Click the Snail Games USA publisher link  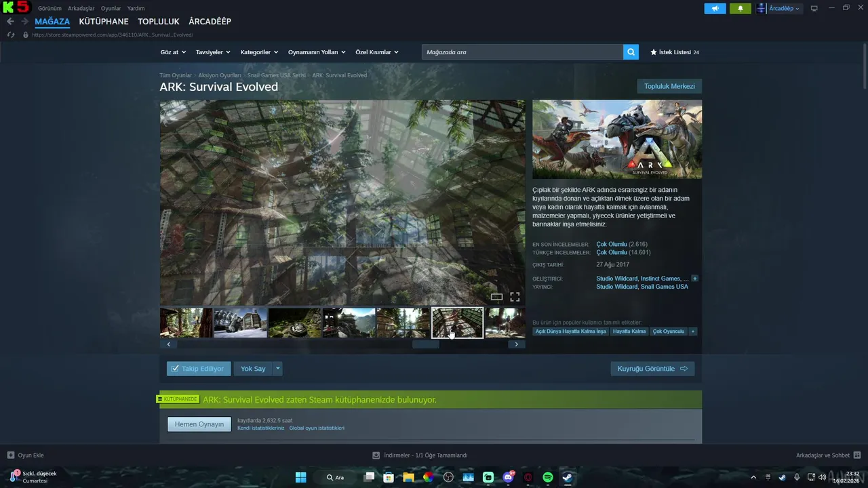pyautogui.click(x=664, y=287)
